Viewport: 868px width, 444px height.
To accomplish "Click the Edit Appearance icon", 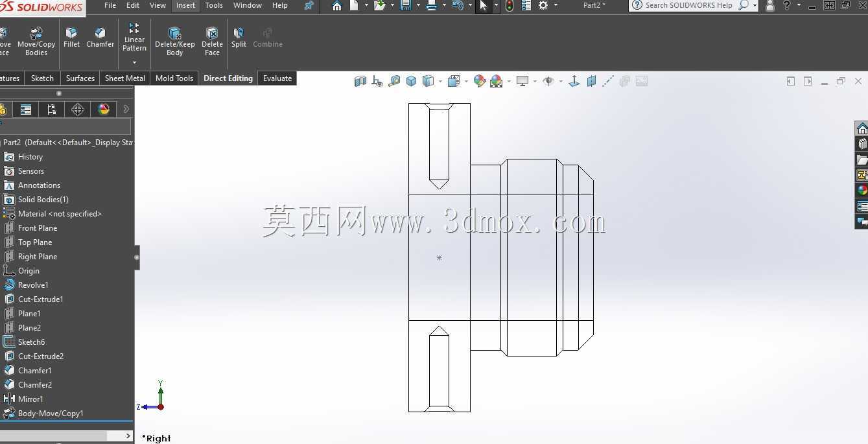I will 480,81.
